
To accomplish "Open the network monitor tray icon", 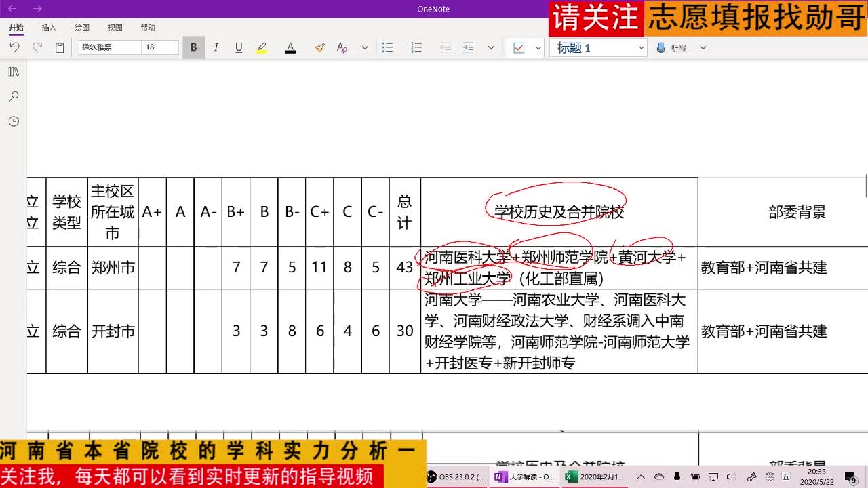I will pos(713,476).
